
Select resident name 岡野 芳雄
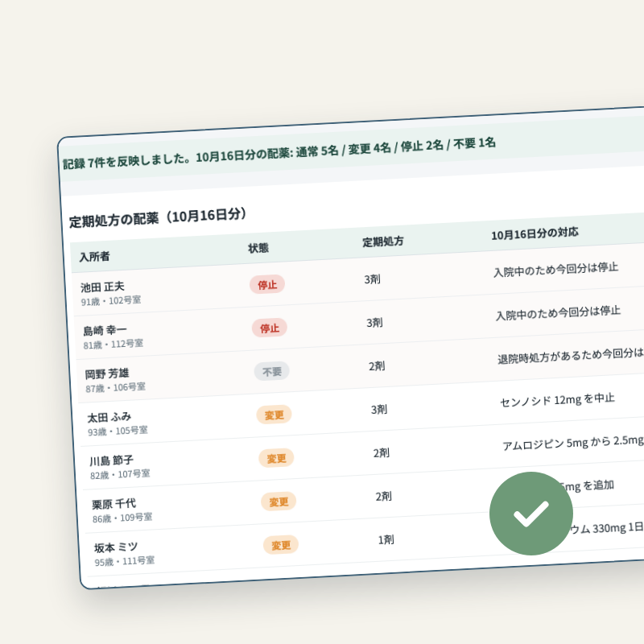click(x=107, y=374)
